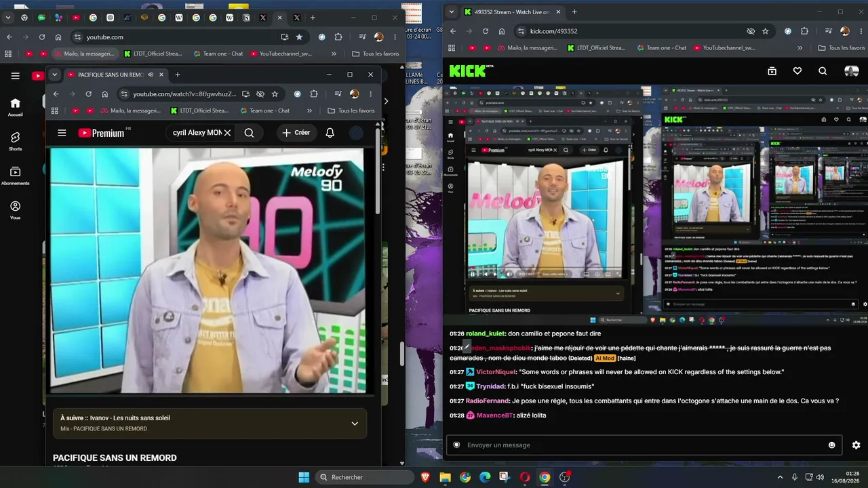
Task: Open Vous in the YouTube sidebar
Action: point(15,210)
